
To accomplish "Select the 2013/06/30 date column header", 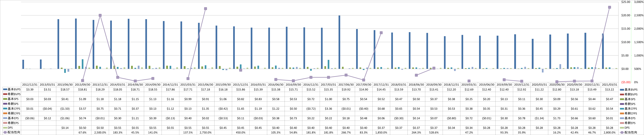I will click(65, 85).
